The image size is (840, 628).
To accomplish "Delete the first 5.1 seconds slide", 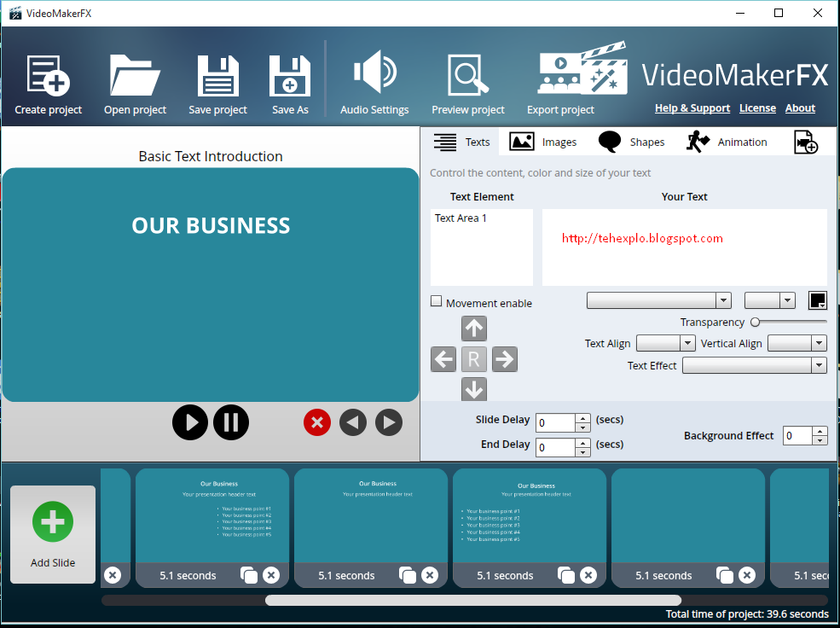I will [x=271, y=575].
